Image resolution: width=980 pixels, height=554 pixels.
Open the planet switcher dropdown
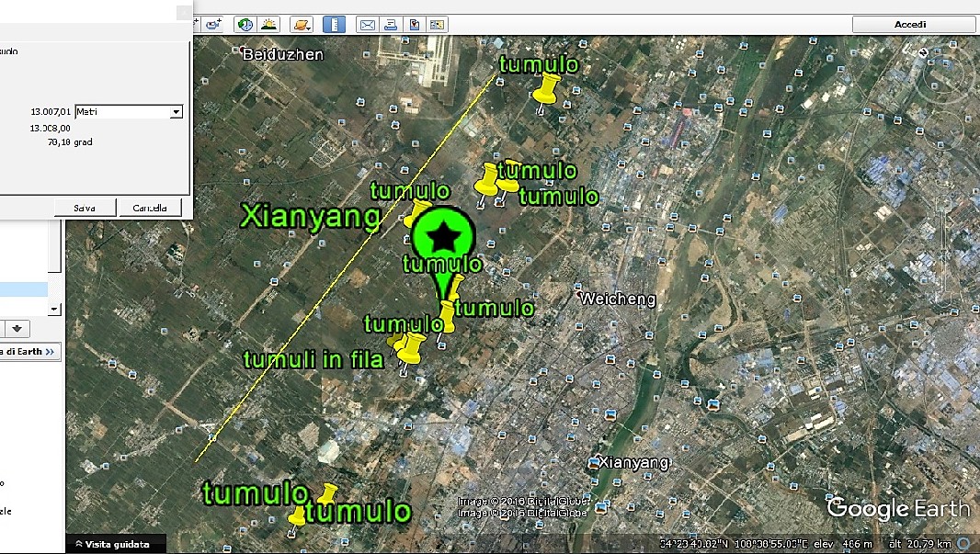301,25
